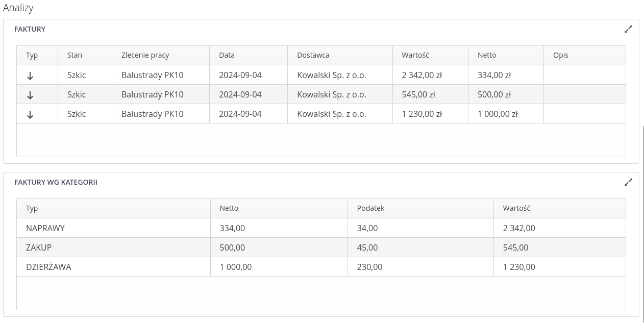Select the NAPRAWY category row

click(45, 228)
